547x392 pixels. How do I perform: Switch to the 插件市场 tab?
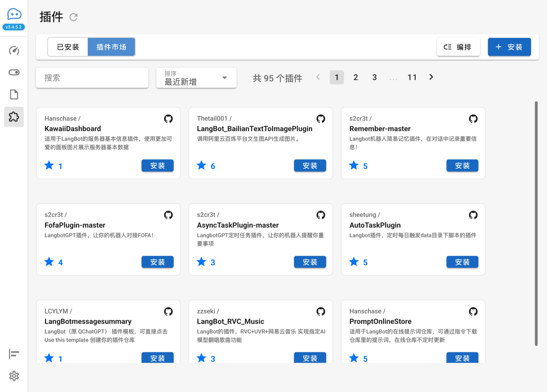pyautogui.click(x=111, y=47)
